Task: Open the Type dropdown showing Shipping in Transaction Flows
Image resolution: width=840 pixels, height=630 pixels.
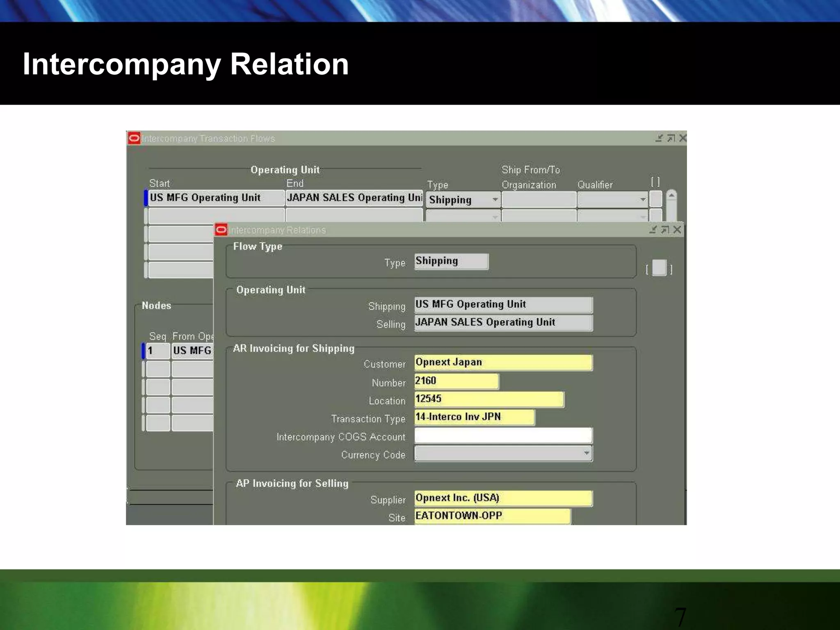Action: (495, 200)
